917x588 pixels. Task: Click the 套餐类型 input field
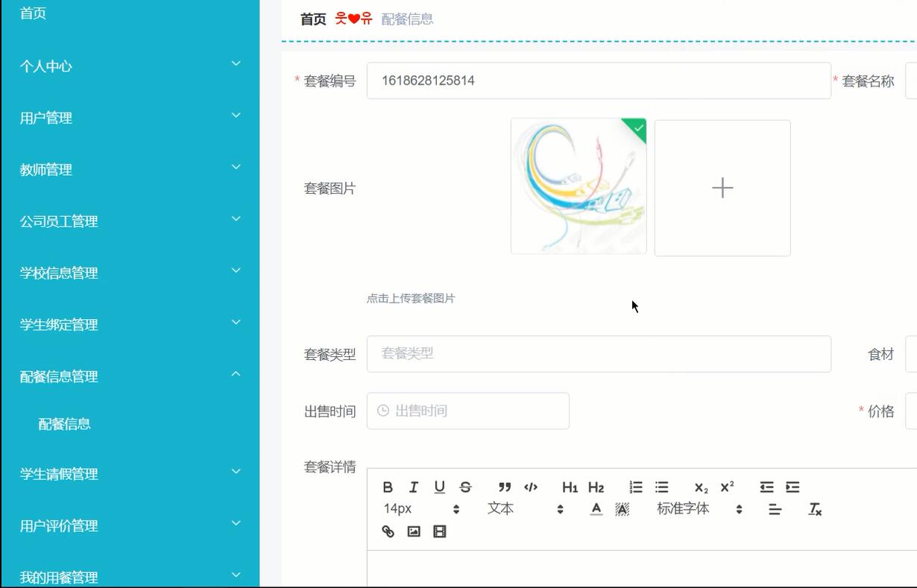(x=599, y=354)
